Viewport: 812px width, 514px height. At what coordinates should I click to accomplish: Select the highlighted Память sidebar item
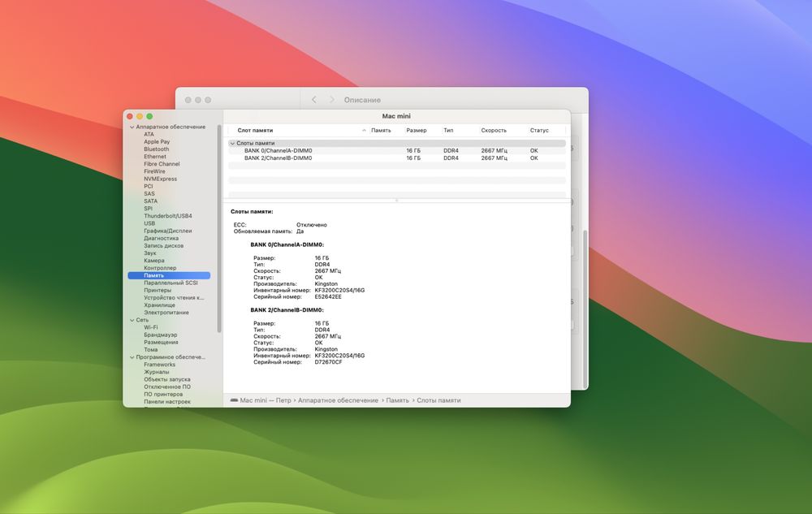(169, 275)
